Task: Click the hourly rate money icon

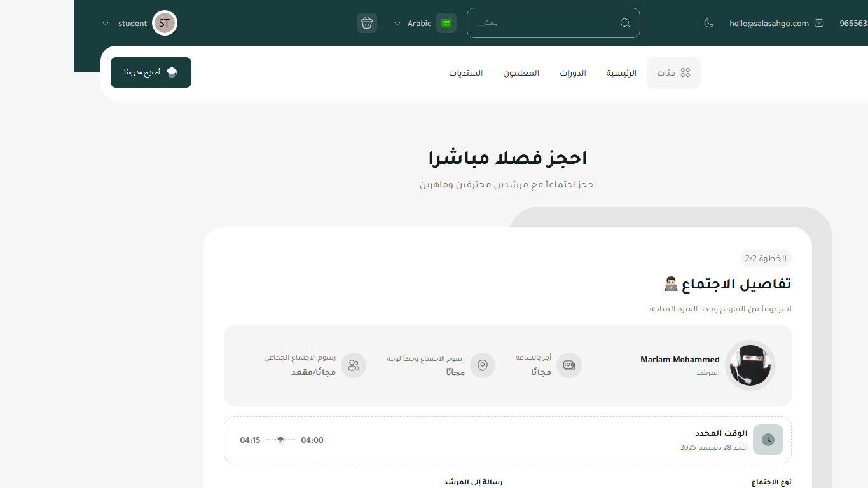Action: point(569,365)
